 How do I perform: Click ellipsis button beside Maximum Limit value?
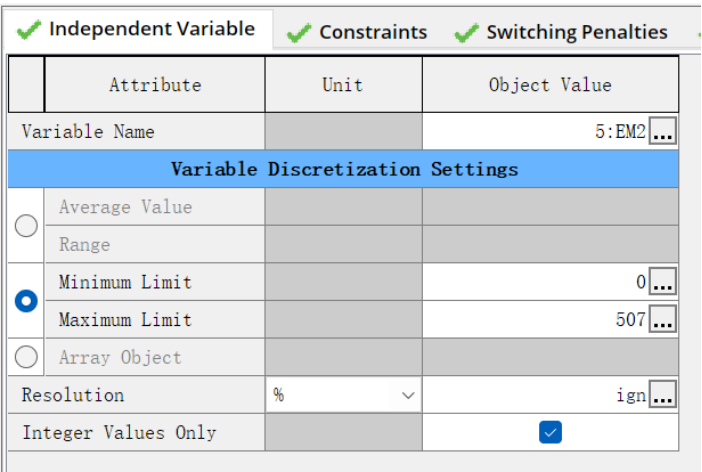pos(663,321)
